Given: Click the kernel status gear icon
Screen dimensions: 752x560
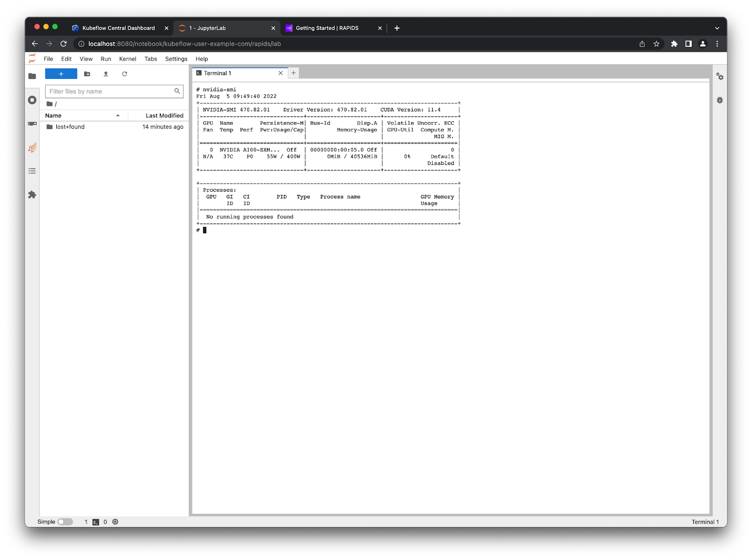Looking at the screenshot, I should point(115,522).
